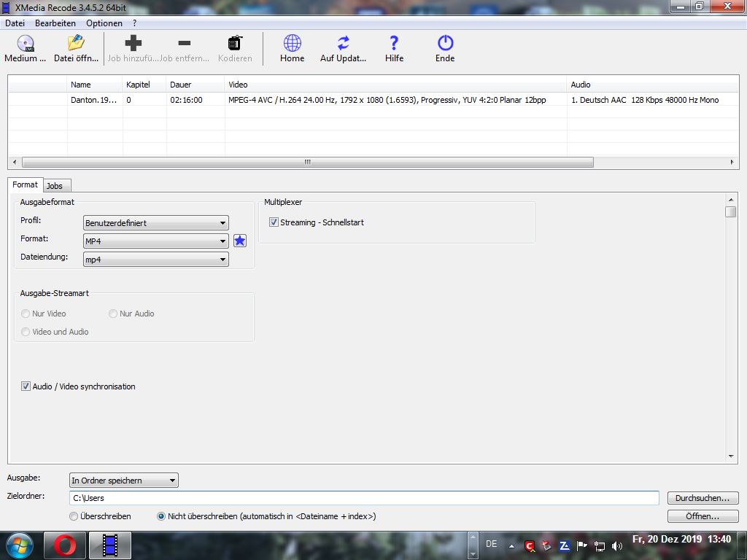
Task: Click the Job entfernen minus icon
Action: point(185,43)
